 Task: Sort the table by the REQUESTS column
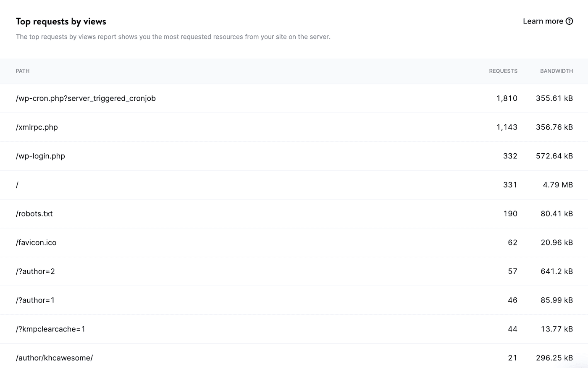503,71
